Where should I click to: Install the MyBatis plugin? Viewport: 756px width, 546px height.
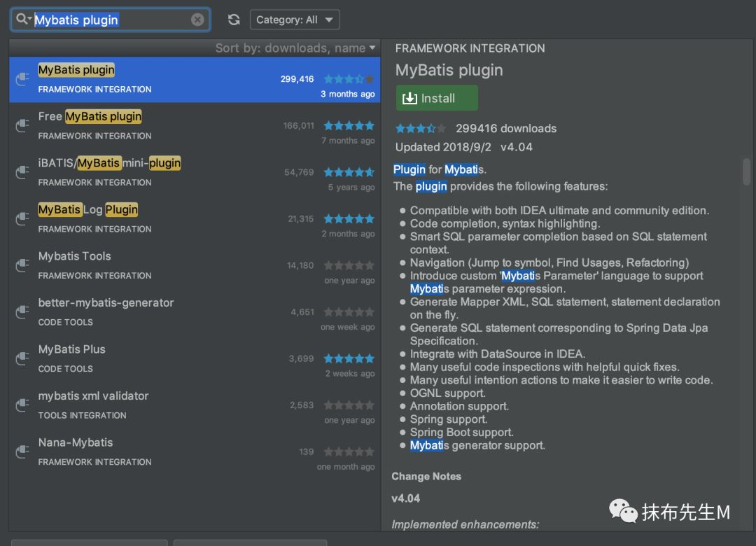click(437, 98)
